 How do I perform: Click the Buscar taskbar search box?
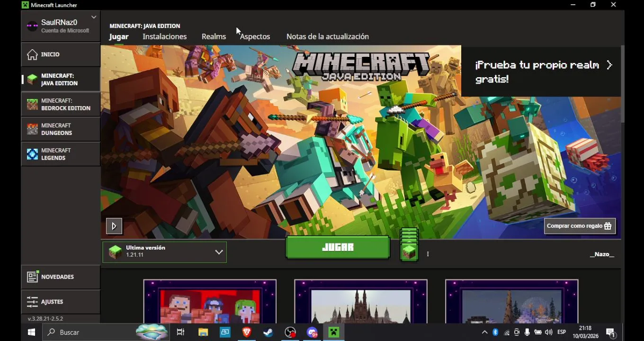coord(106,332)
